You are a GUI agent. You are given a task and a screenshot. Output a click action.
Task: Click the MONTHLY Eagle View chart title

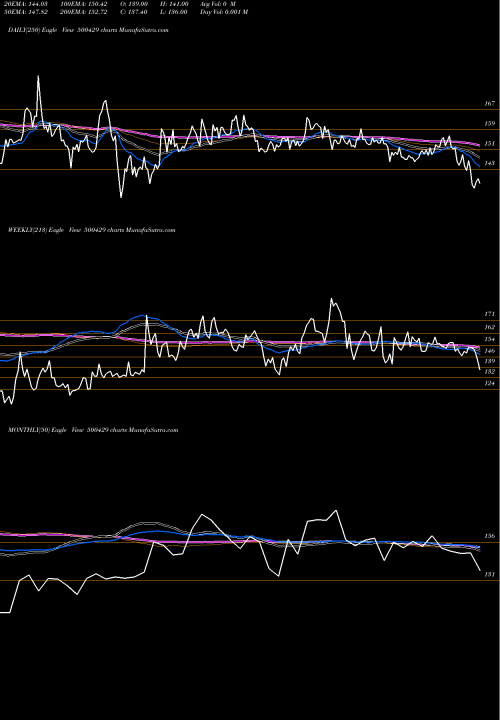(x=93, y=430)
